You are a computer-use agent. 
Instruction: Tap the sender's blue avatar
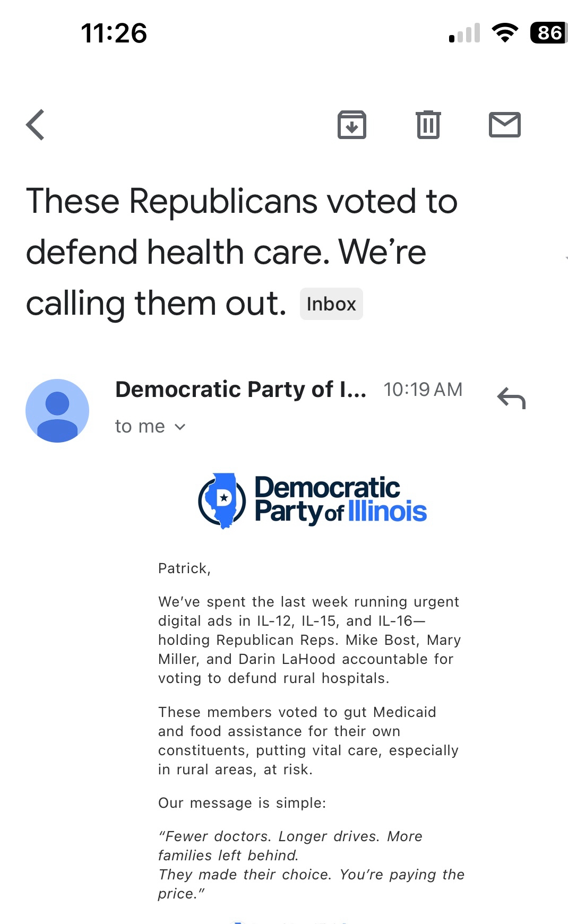point(57,410)
